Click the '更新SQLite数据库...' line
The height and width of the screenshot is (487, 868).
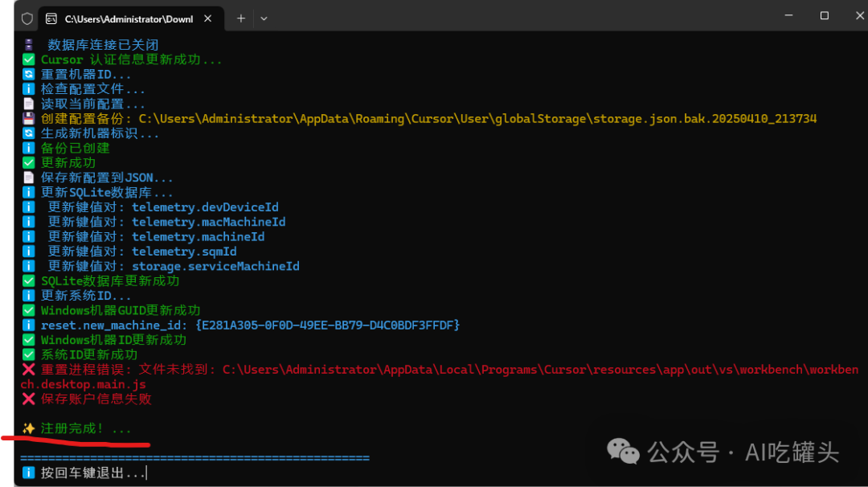[x=107, y=193]
